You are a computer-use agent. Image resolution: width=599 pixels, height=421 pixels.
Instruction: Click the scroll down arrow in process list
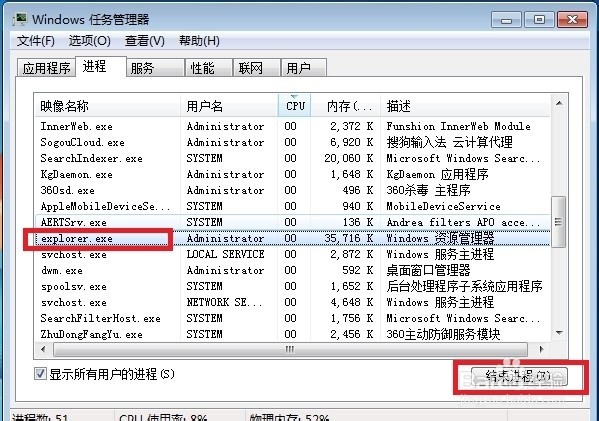pos(559,333)
